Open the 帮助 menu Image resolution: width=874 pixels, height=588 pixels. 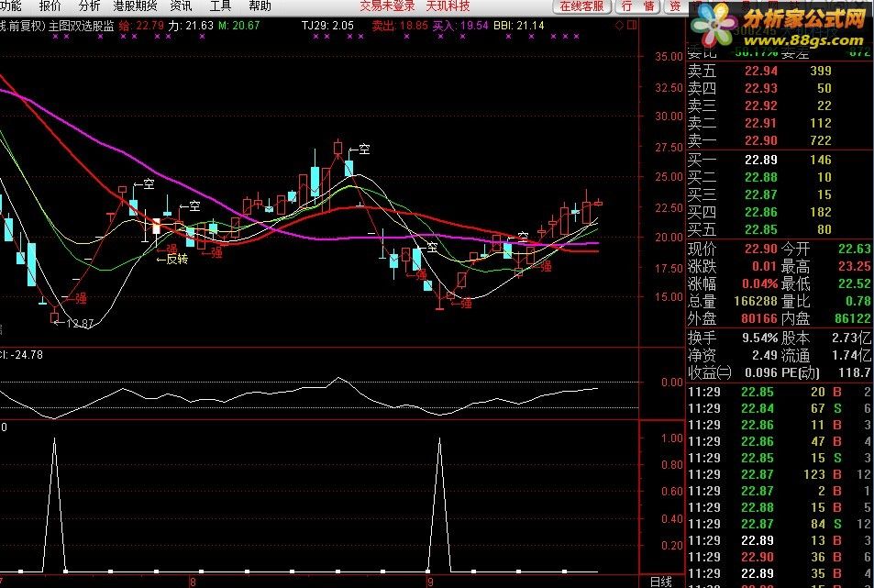(260, 6)
